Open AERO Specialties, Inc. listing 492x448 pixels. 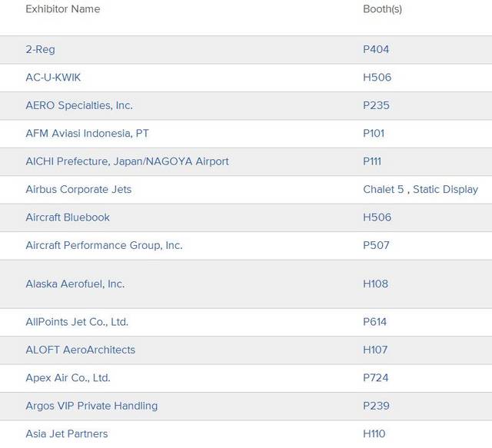click(78, 105)
